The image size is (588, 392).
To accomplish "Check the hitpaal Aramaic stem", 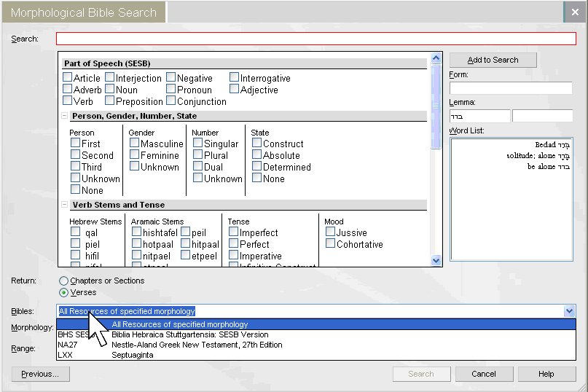I will coord(186,243).
